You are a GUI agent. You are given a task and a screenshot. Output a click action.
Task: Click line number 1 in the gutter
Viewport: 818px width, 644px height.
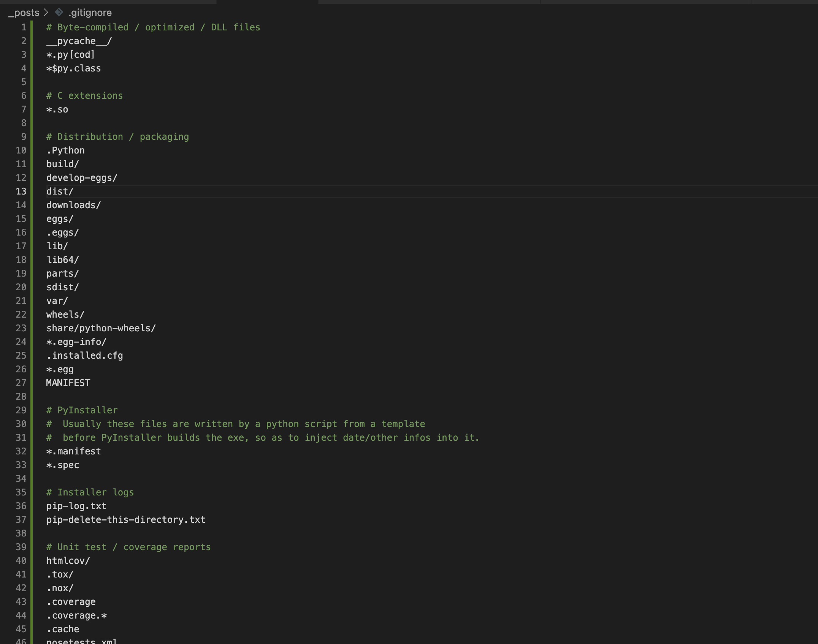coord(23,27)
